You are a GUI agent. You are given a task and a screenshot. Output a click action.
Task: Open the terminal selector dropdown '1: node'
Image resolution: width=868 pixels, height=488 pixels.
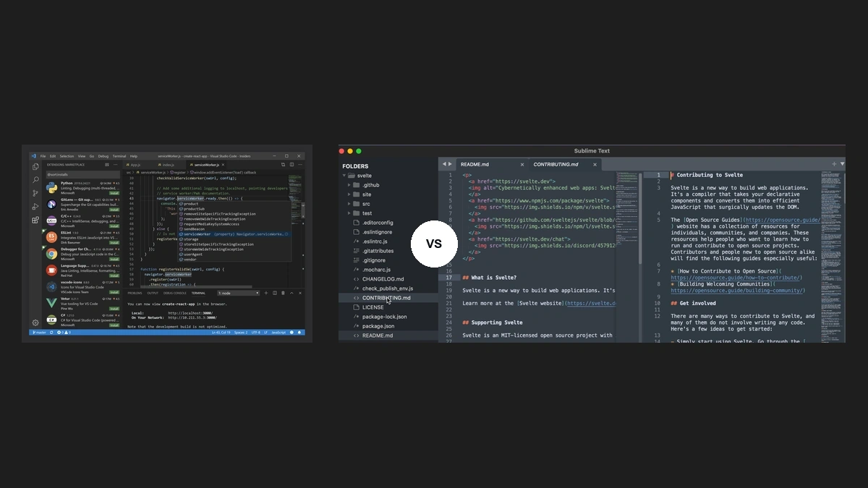click(x=238, y=293)
